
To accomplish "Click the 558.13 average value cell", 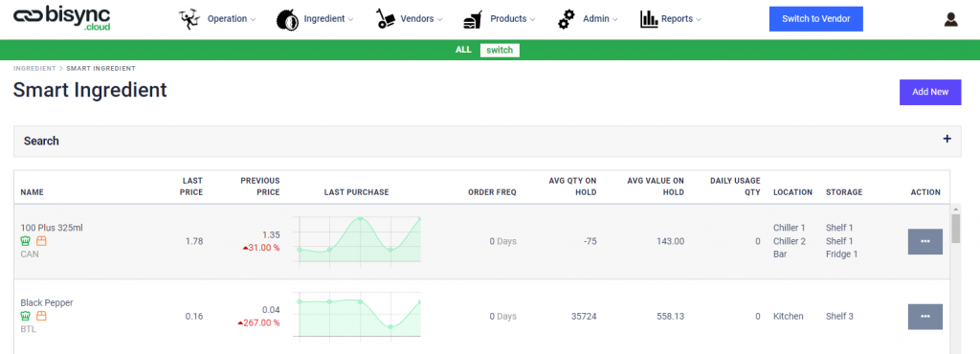I will (x=671, y=317).
